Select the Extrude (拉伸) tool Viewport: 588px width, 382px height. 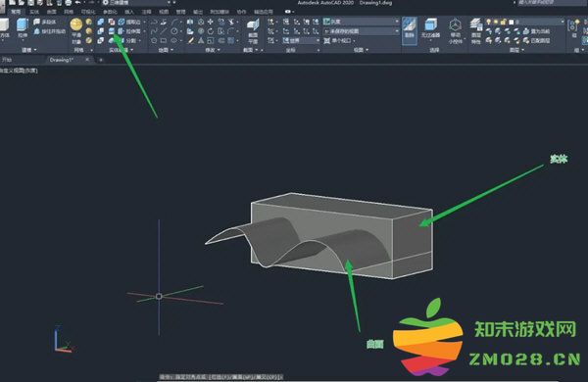click(x=23, y=28)
